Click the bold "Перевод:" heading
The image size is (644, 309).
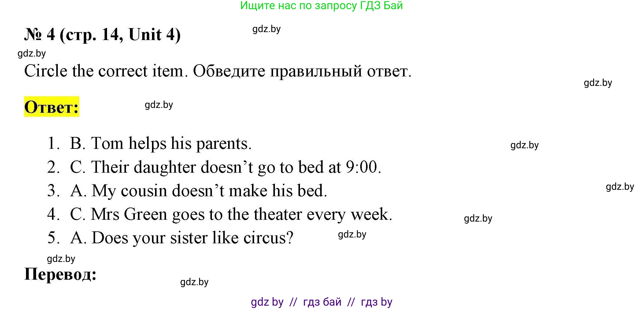click(x=61, y=274)
